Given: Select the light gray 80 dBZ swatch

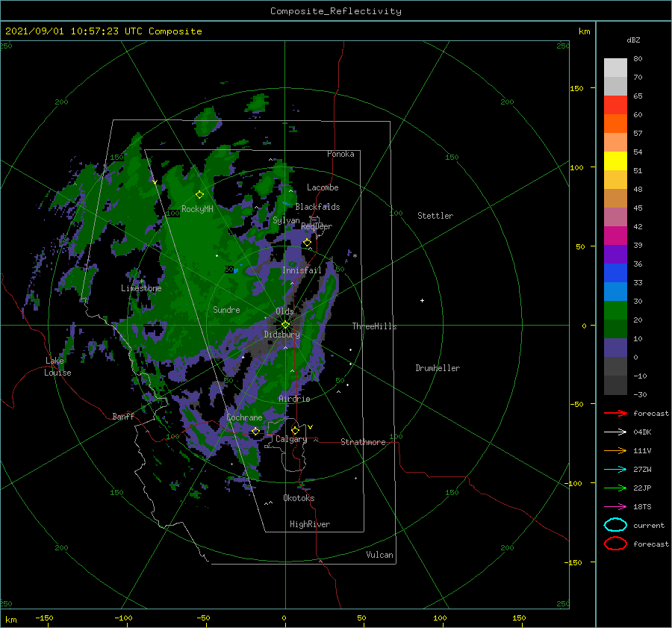Looking at the screenshot, I should 615,68.
